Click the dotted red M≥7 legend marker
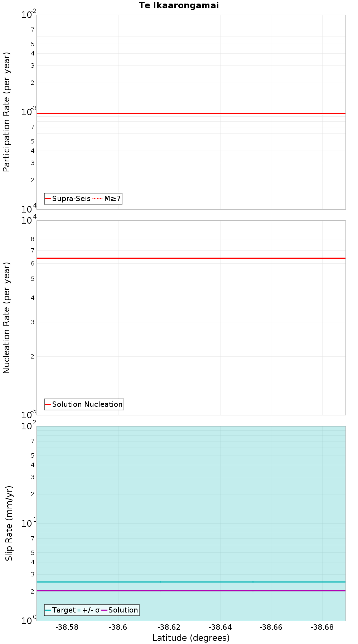This screenshot has width=358, height=644. 97,199
